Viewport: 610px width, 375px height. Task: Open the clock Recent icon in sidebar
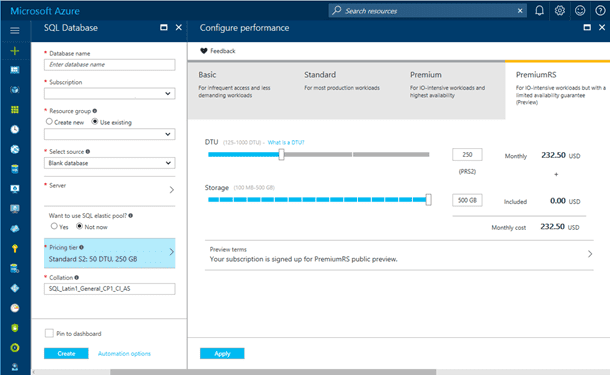click(x=15, y=130)
